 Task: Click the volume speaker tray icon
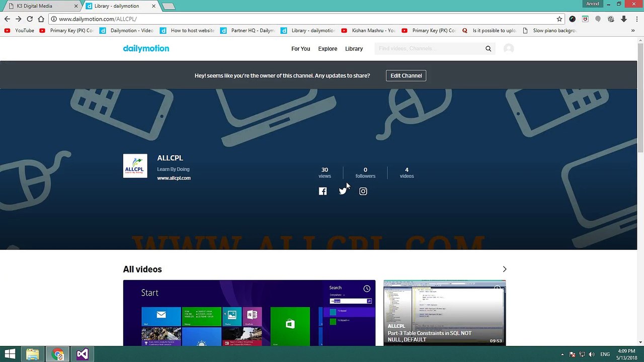point(592,354)
